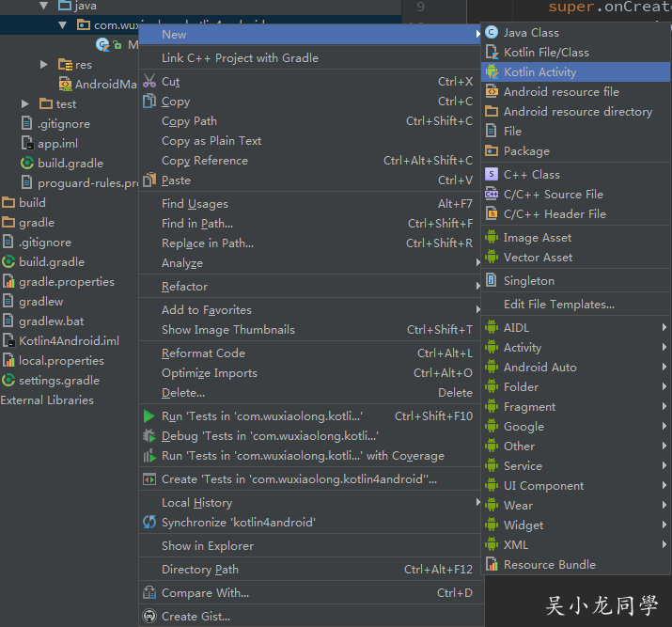Image resolution: width=672 pixels, height=627 pixels.
Task: Select Show in Explorer
Action: 311,545
